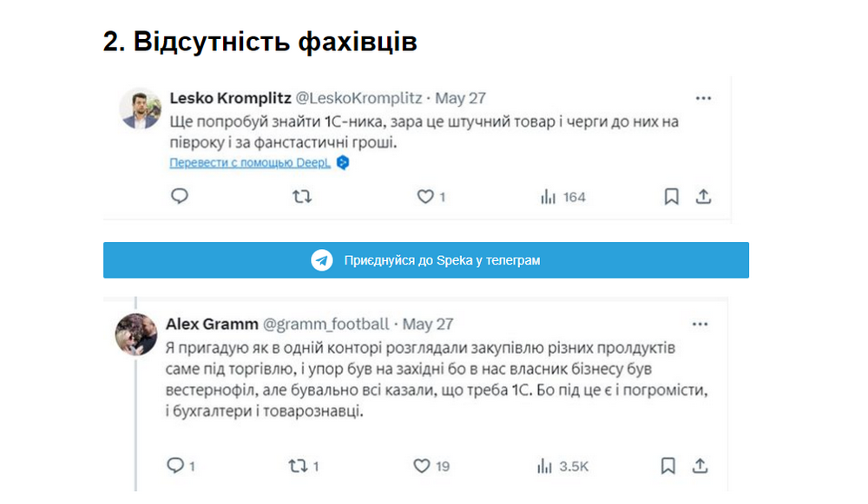
Task: Bookmark Alex Gramm's tweet
Action: (x=667, y=466)
